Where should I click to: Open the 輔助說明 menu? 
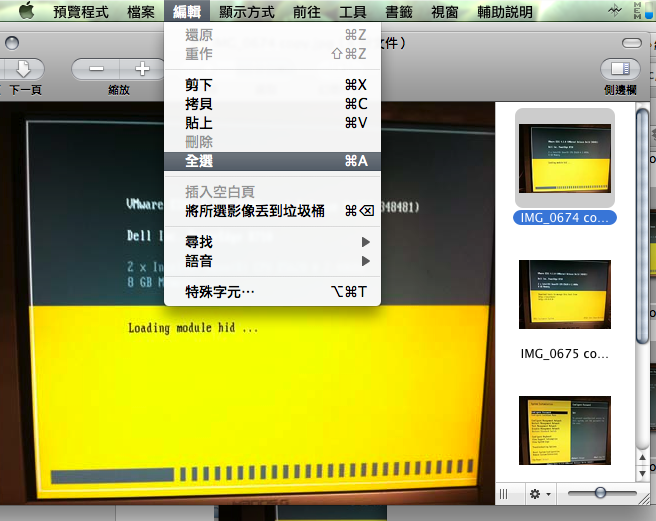[x=505, y=12]
